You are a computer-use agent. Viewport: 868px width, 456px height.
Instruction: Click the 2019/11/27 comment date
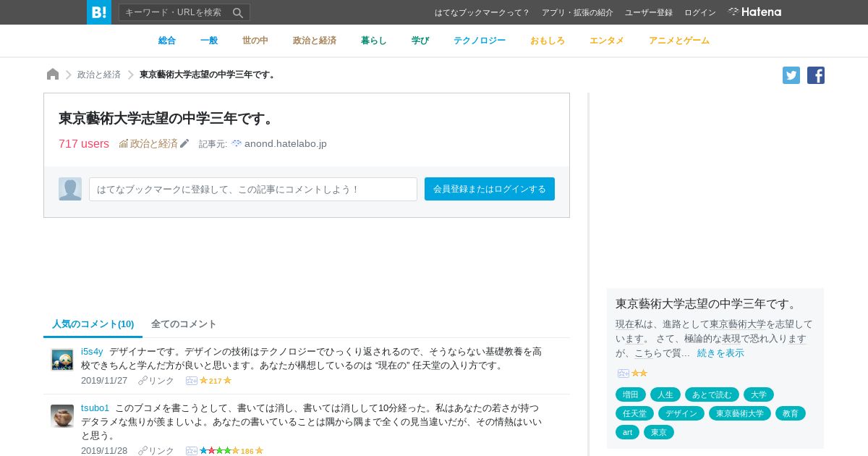[x=104, y=381]
